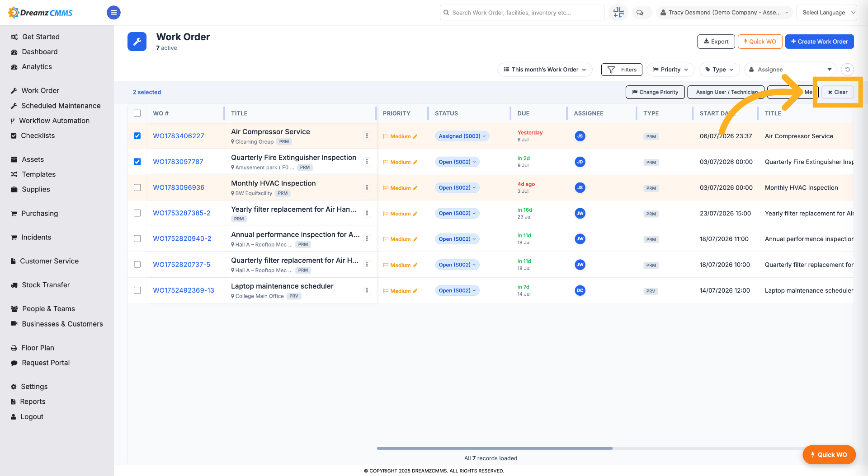The height and width of the screenshot is (476, 868).
Task: Change Assigned (S003) status dropdown
Action: pyautogui.click(x=462, y=136)
